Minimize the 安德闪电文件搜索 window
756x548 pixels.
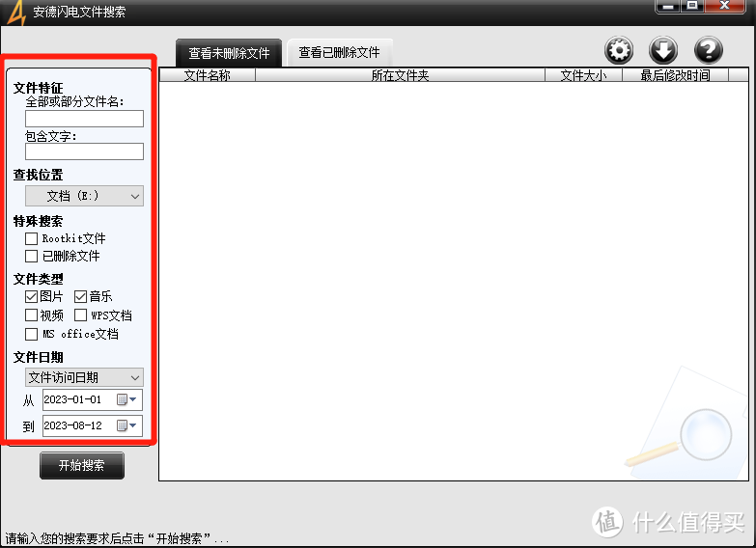pos(668,6)
